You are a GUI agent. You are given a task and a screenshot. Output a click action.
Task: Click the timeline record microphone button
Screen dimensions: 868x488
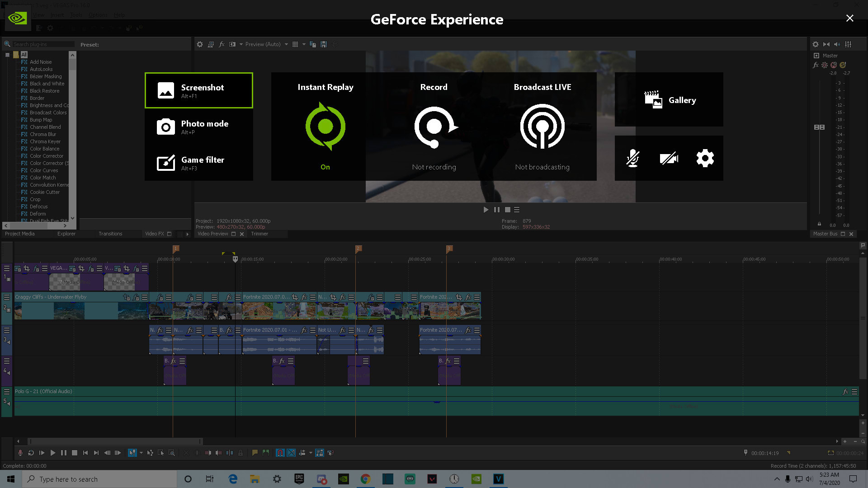[20, 453]
